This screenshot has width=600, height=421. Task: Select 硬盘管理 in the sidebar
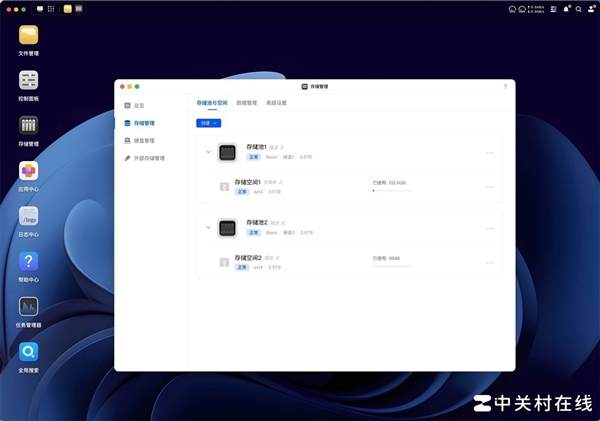143,141
